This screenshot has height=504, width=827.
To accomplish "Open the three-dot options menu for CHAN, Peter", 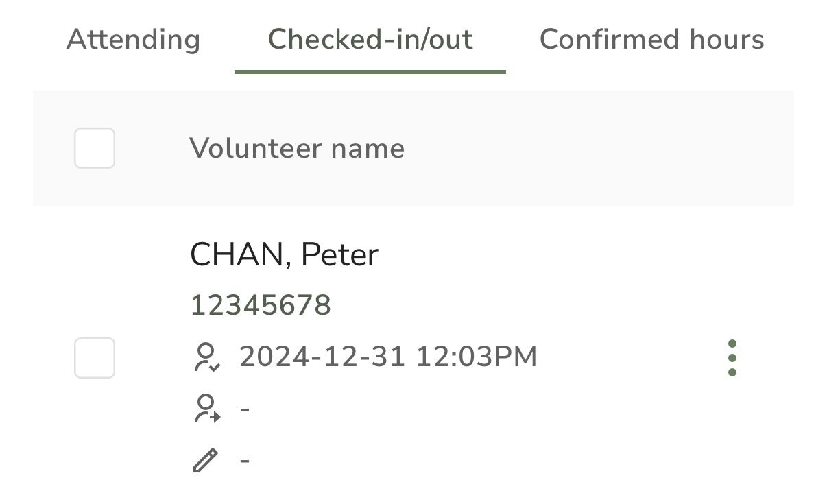I will tap(732, 358).
